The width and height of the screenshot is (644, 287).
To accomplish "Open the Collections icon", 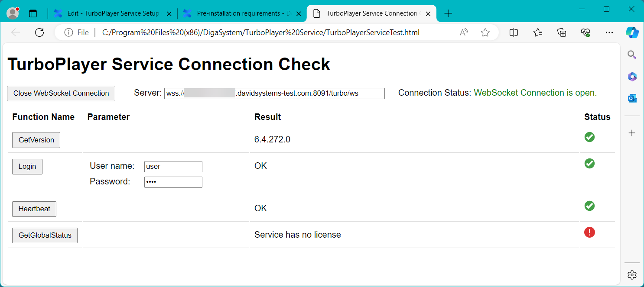I will tap(562, 32).
